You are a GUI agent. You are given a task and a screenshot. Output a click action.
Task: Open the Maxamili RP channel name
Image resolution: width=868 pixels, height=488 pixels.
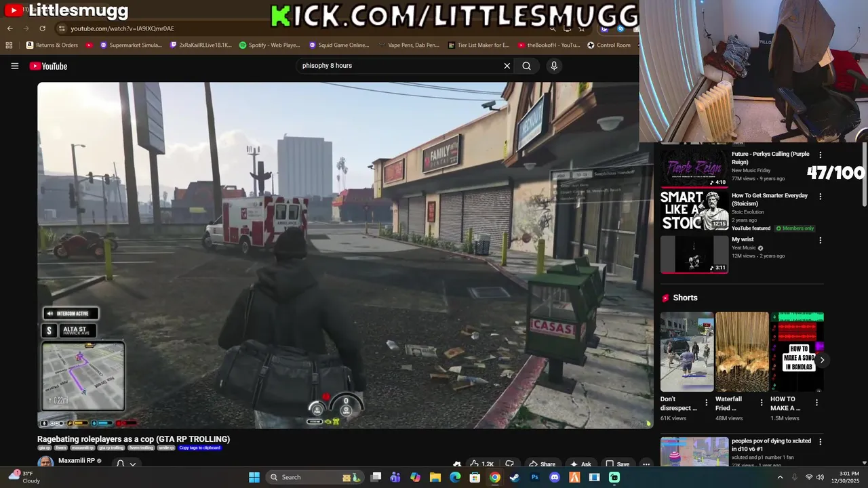point(76,461)
